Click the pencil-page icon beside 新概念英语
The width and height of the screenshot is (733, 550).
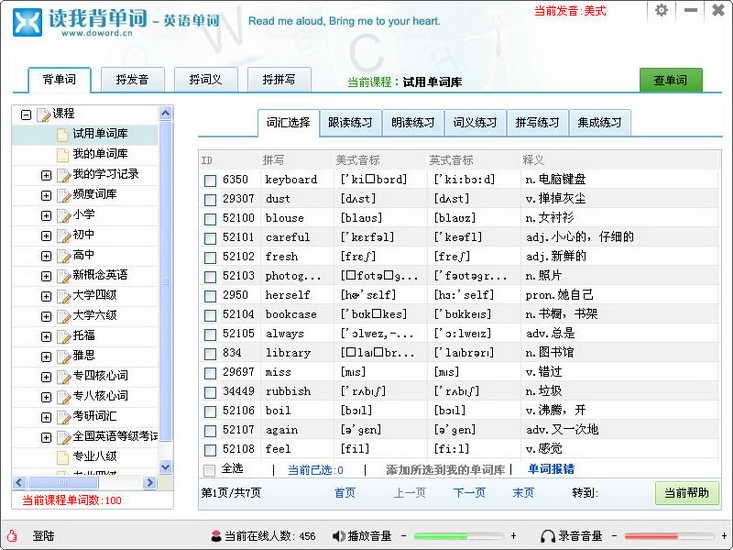(x=64, y=276)
